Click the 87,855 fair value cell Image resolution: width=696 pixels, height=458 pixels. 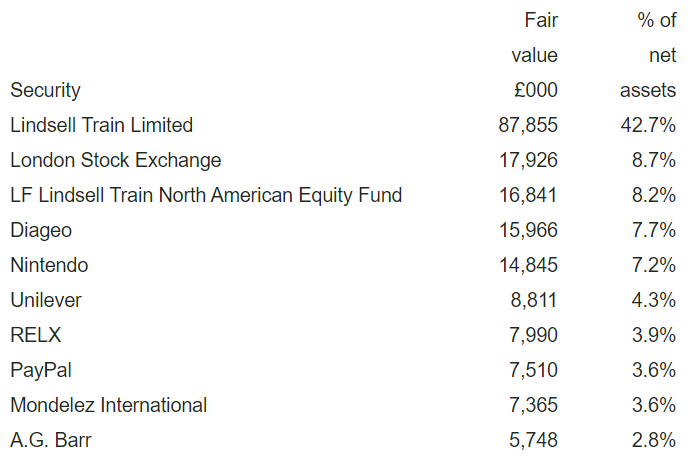pyautogui.click(x=528, y=125)
